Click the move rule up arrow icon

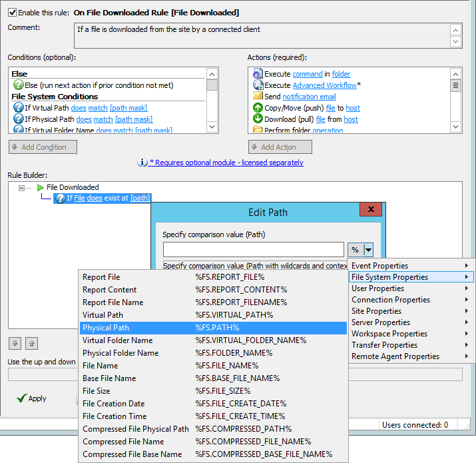pyautogui.click(x=31, y=343)
